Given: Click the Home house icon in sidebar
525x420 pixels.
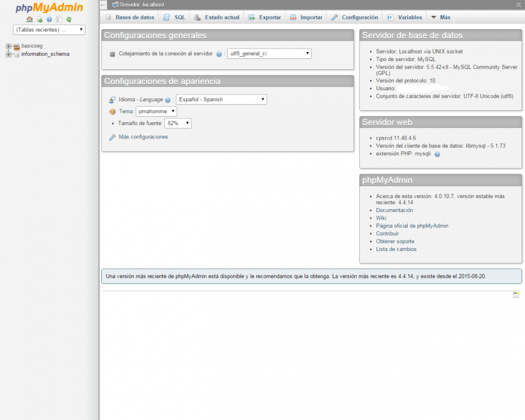Looking at the screenshot, I should pyautogui.click(x=30, y=20).
